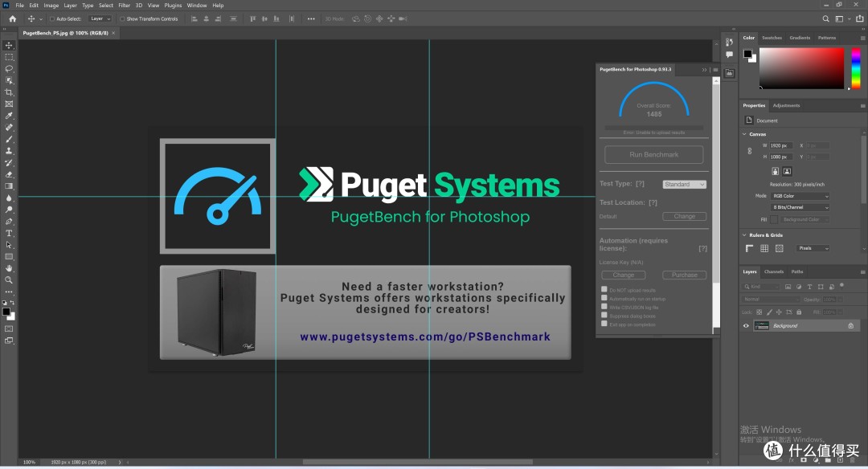Image resolution: width=868 pixels, height=469 pixels.
Task: Select the Blur tool
Action: 9,198
